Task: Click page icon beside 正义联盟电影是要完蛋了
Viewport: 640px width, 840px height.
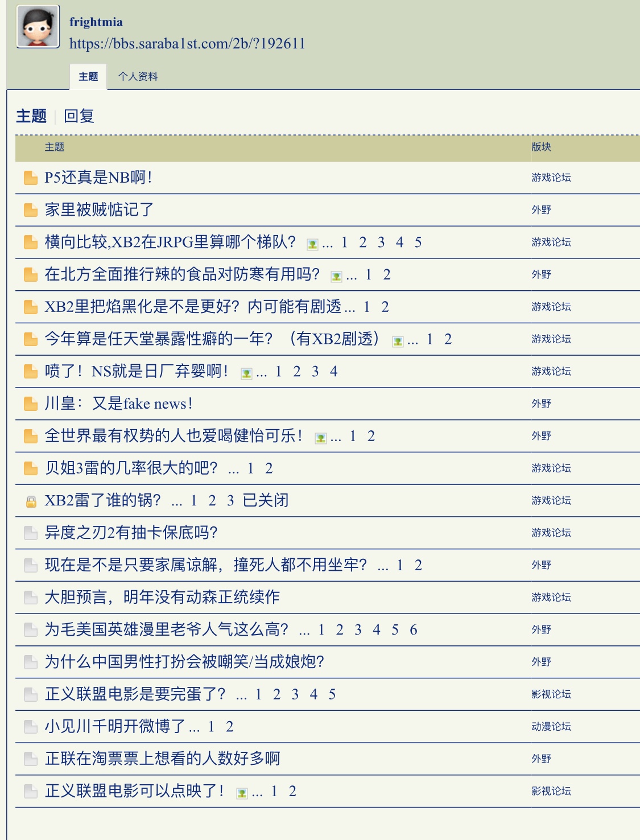Action: 31,695
